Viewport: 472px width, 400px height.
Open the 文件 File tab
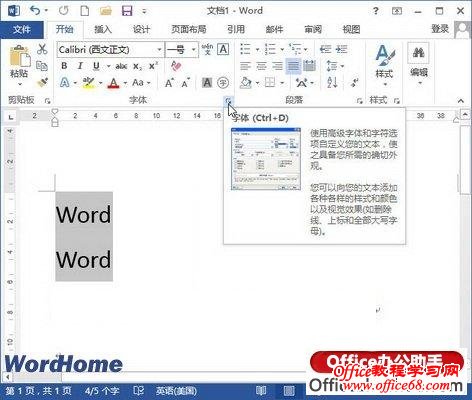[x=22, y=30]
